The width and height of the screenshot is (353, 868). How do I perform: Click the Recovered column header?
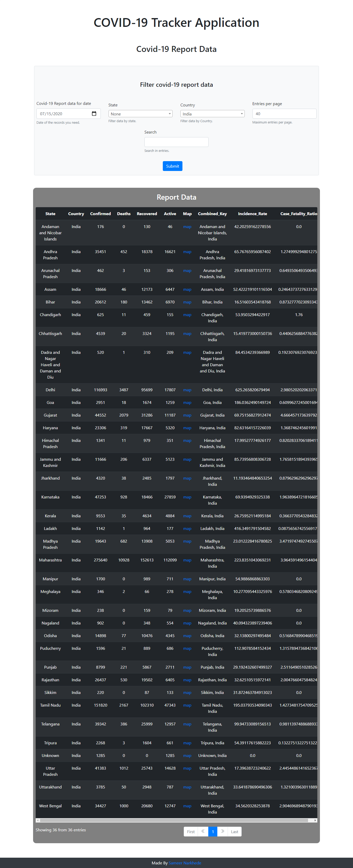coord(147,214)
